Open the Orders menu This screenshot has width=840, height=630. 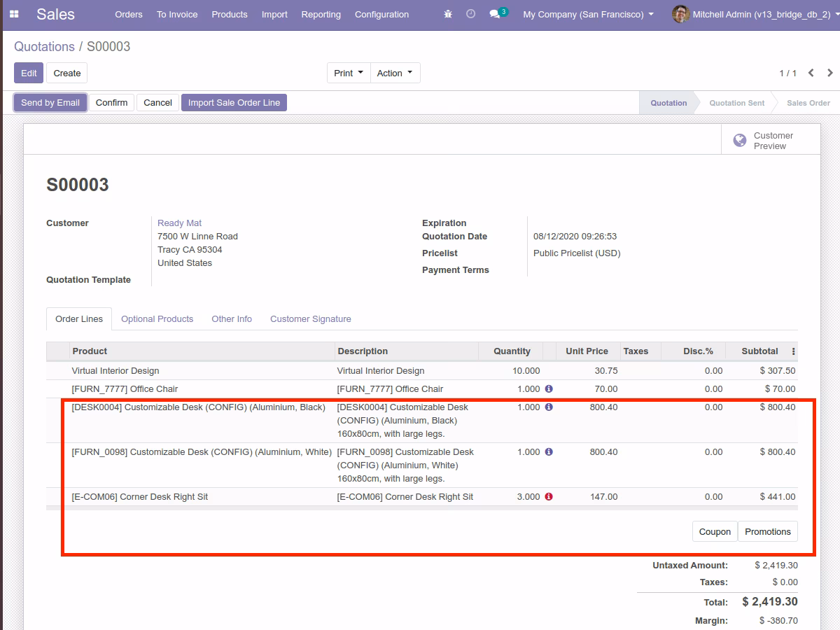[x=129, y=14]
